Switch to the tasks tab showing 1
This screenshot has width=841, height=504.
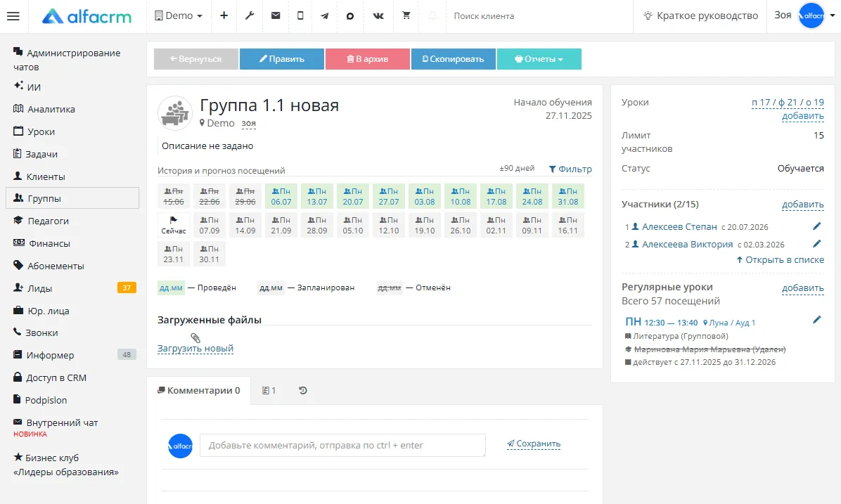(x=269, y=390)
